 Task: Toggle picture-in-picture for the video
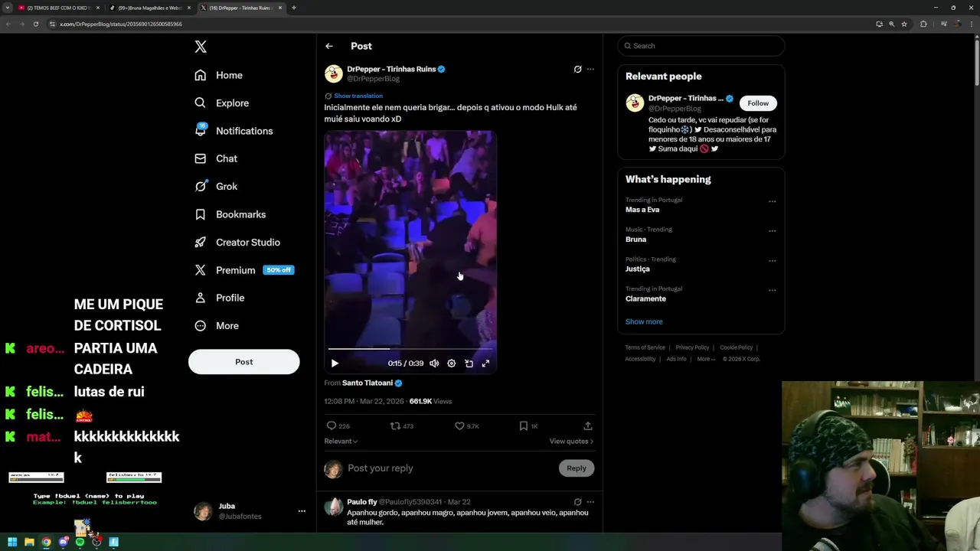(x=469, y=364)
